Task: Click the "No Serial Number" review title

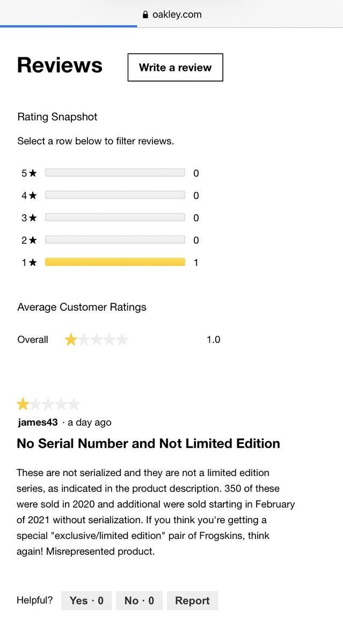Action: coord(148,444)
